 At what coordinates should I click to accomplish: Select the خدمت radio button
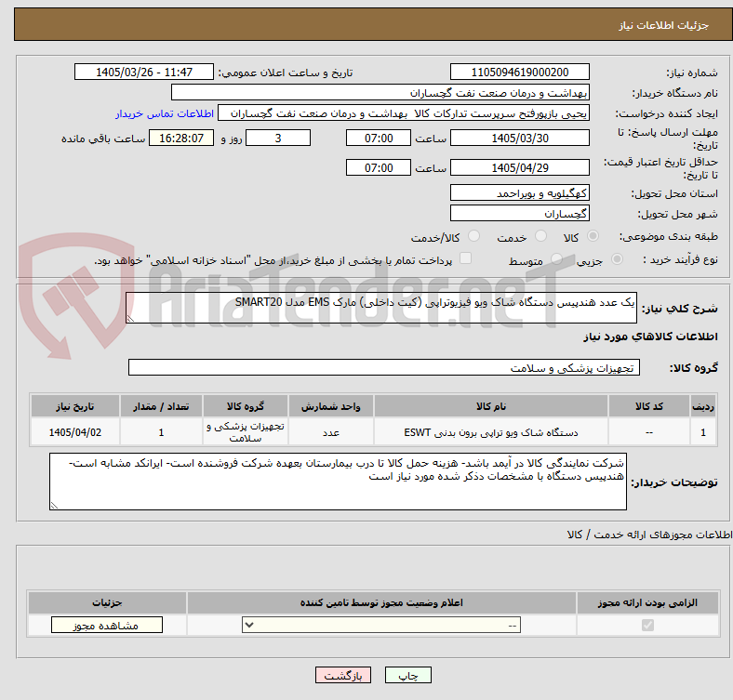click(x=540, y=236)
